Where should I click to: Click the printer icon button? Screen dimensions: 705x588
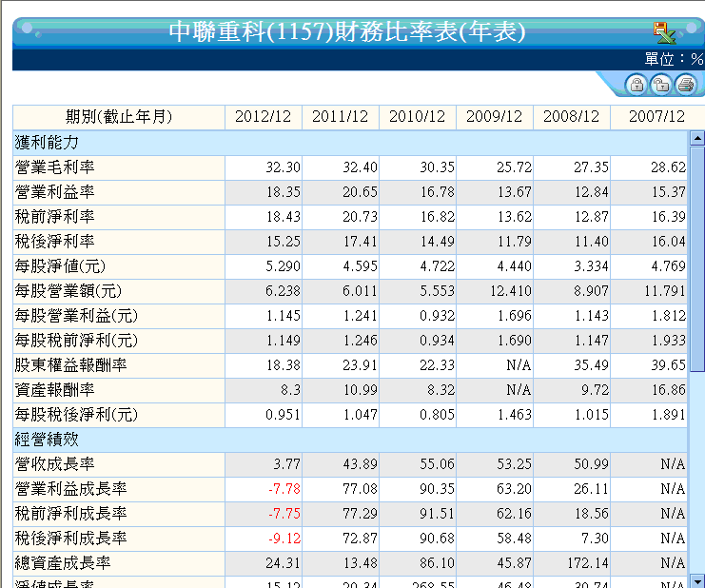[x=685, y=85]
